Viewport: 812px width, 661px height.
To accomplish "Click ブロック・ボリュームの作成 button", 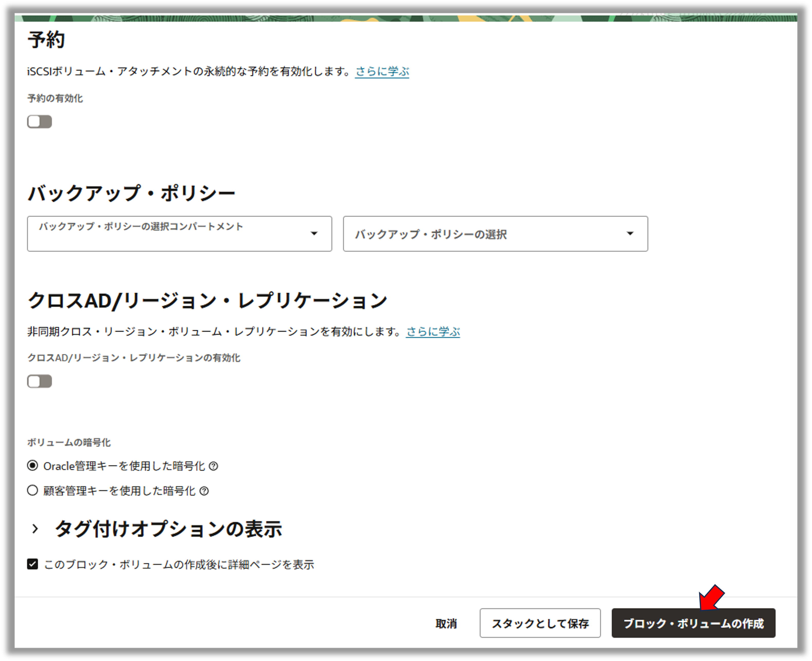I will pos(693,623).
